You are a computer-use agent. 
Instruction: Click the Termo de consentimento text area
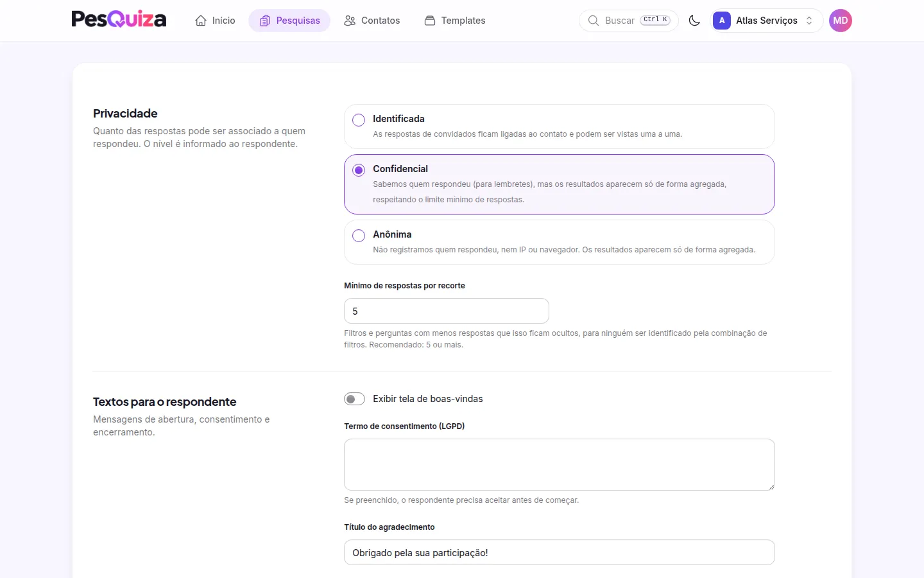(560, 465)
